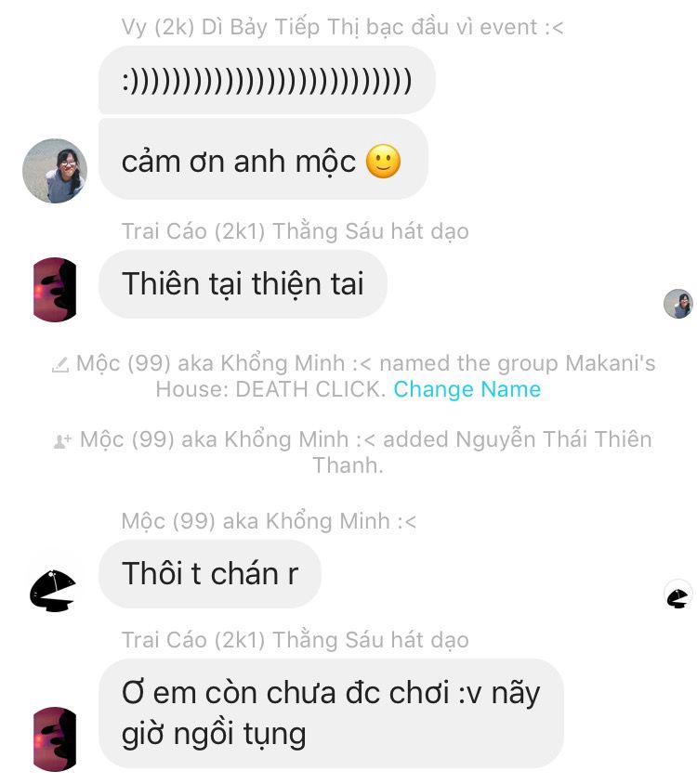
Task: Select the "Thôi t chán r" message bubble
Action: pyautogui.click(x=210, y=573)
